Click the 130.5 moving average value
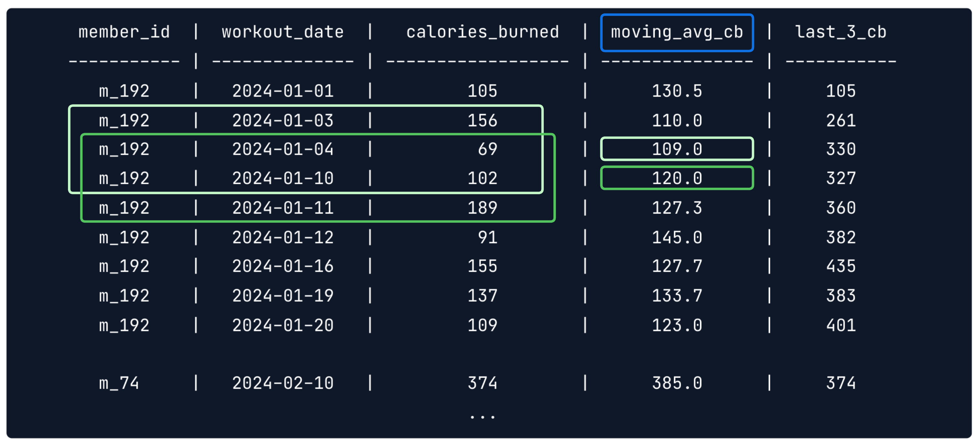980x446 pixels. [677, 91]
